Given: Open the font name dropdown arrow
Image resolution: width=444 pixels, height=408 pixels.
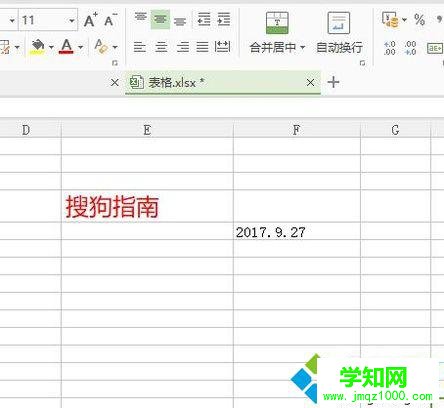Looking at the screenshot, I should pos(12,21).
